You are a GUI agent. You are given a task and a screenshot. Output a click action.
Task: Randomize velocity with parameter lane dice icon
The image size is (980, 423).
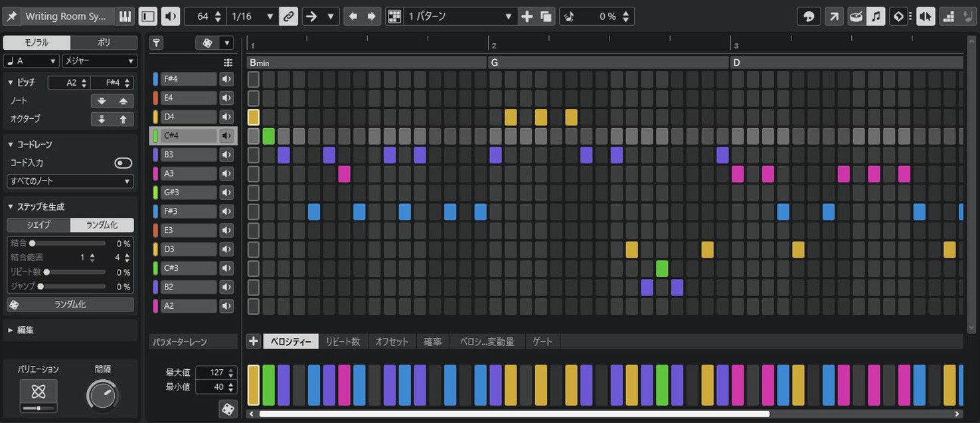[228, 409]
